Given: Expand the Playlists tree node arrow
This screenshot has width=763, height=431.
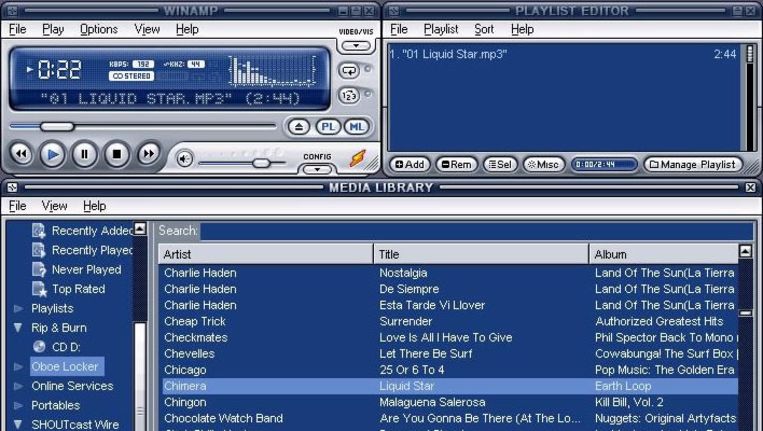Looking at the screenshot, I should pos(18,308).
